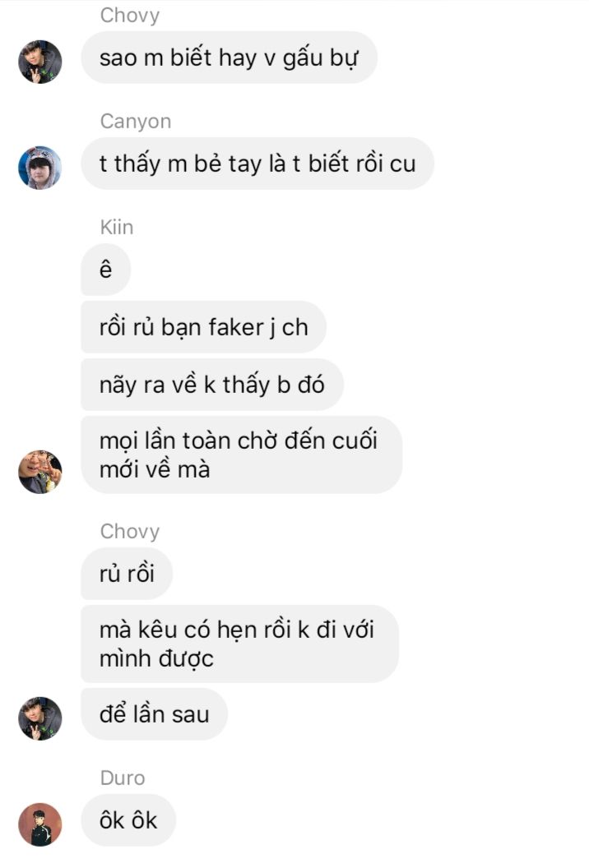Select the 'nãy ra về k thấy b đó' message

coord(212,385)
